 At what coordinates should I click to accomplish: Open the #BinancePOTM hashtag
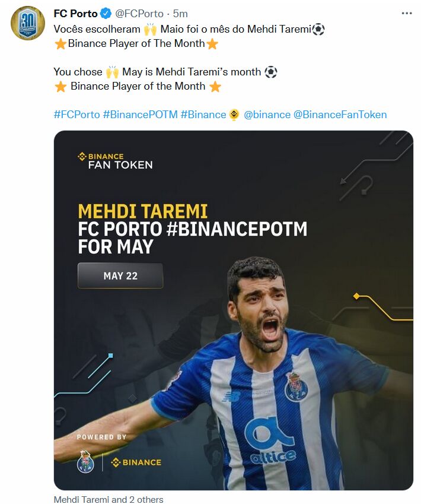140,115
